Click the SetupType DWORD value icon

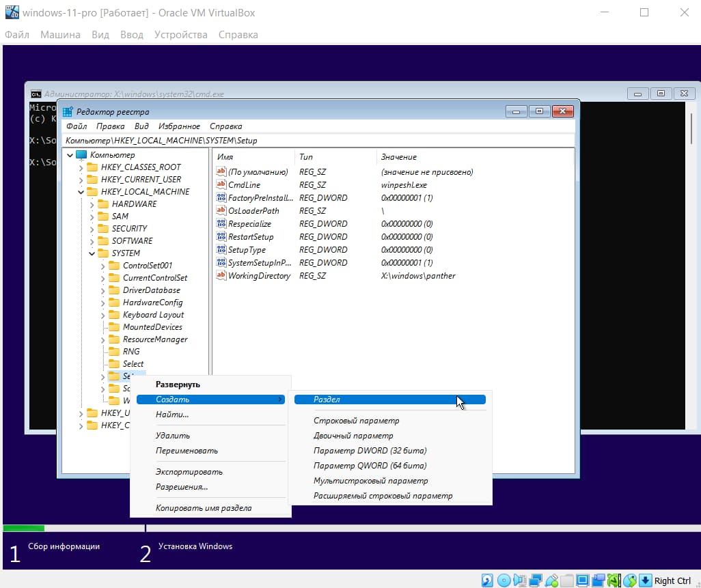pos(221,249)
